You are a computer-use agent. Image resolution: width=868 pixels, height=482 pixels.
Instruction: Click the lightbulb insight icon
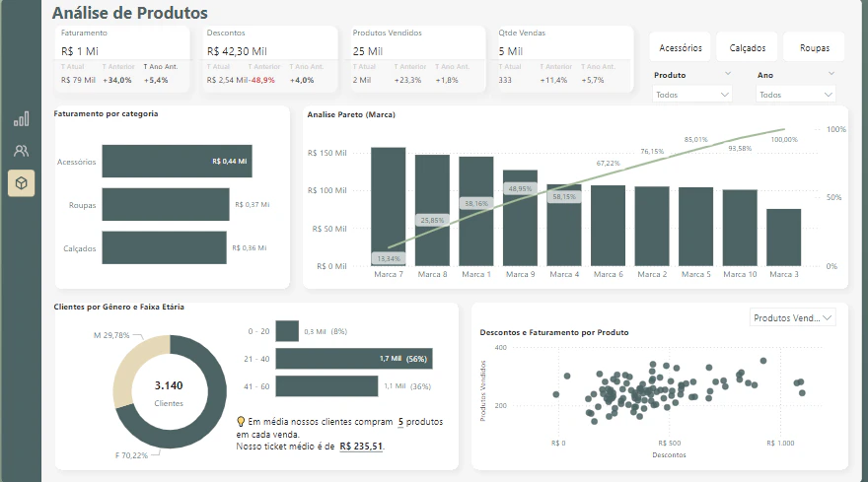241,422
